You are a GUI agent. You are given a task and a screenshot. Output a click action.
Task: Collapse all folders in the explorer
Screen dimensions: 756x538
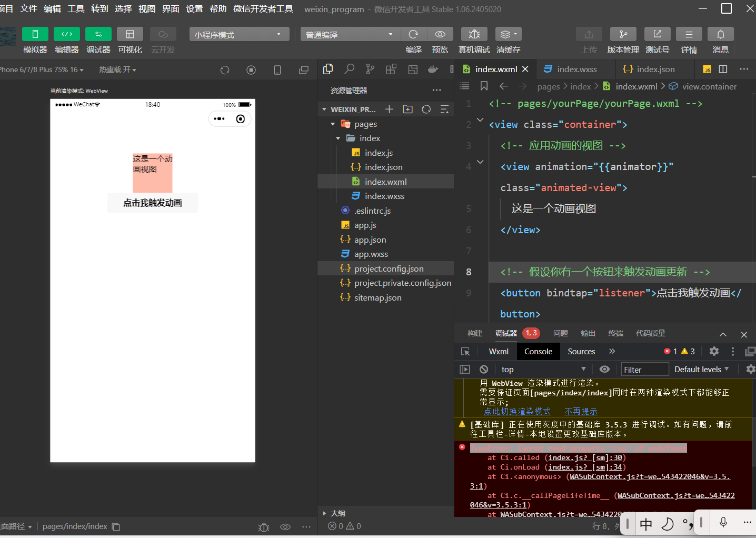(x=445, y=109)
